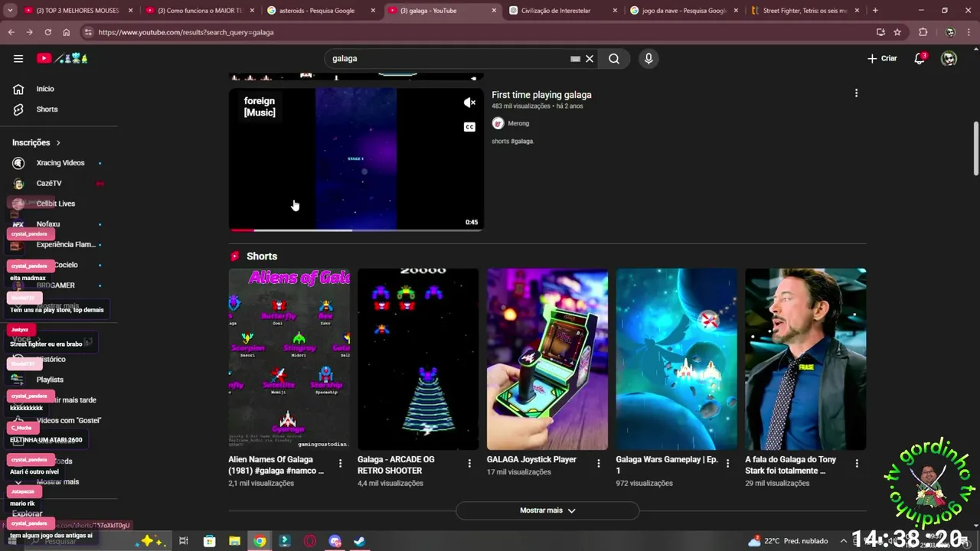
Task: Open browser extensions puzzle icon
Action: (923, 32)
